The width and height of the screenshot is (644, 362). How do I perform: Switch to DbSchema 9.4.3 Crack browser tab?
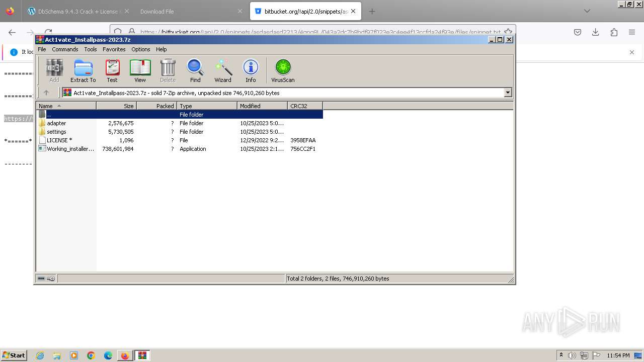[x=78, y=11]
